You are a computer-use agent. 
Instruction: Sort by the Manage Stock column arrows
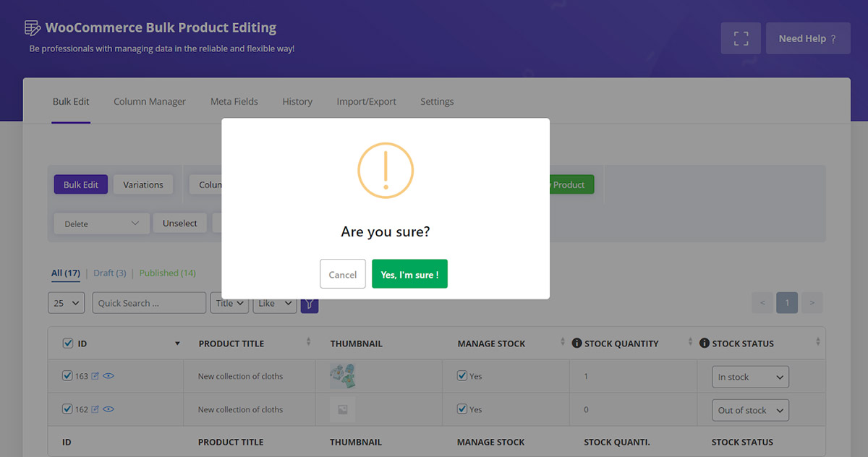(562, 341)
